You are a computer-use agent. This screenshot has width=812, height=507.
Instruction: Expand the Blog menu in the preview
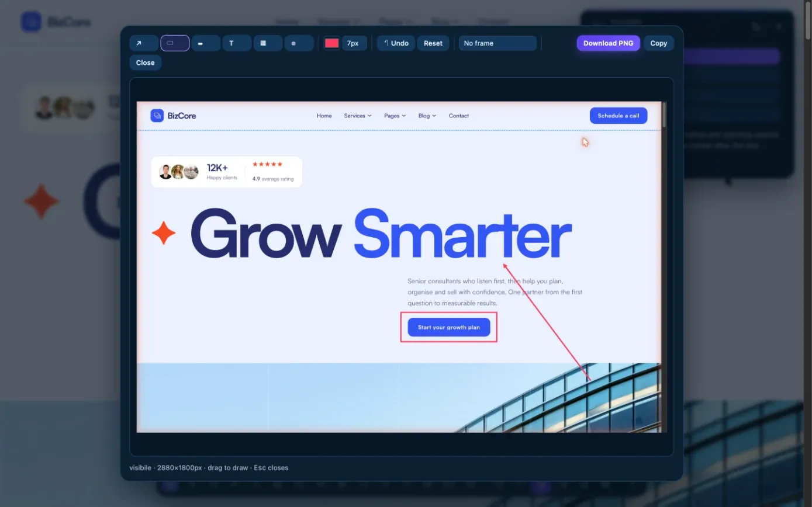pos(427,116)
